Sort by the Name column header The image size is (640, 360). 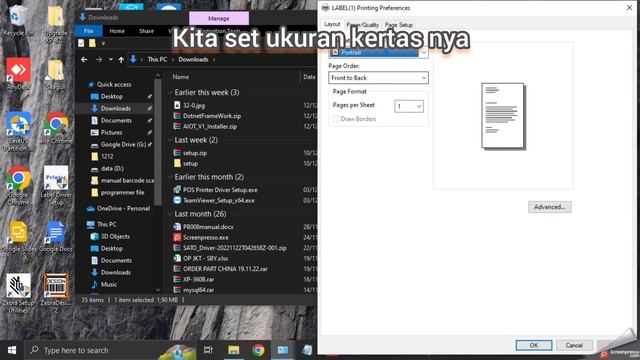180,77
